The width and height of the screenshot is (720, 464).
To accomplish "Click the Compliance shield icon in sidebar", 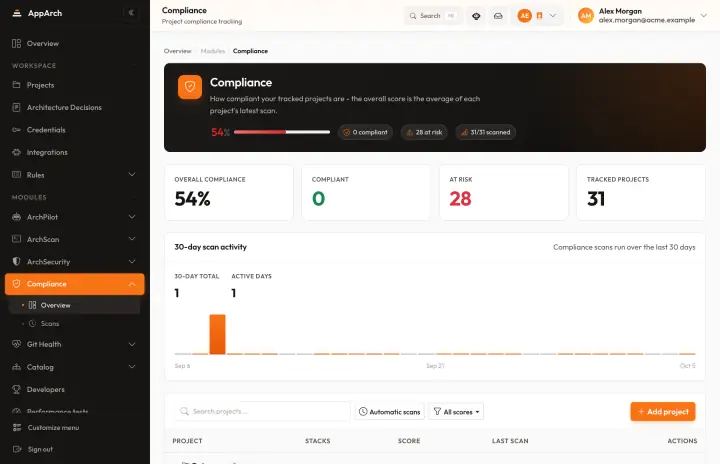I will tap(17, 284).
